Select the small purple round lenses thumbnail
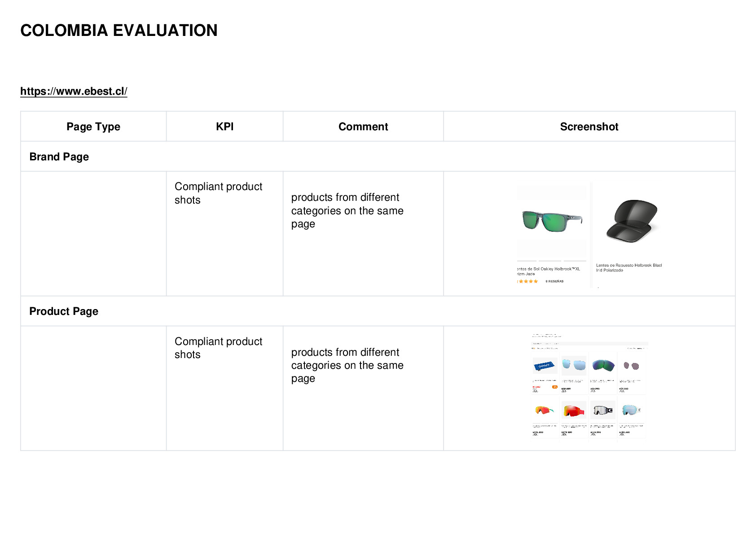This screenshot has width=756, height=535. pyautogui.click(x=631, y=366)
